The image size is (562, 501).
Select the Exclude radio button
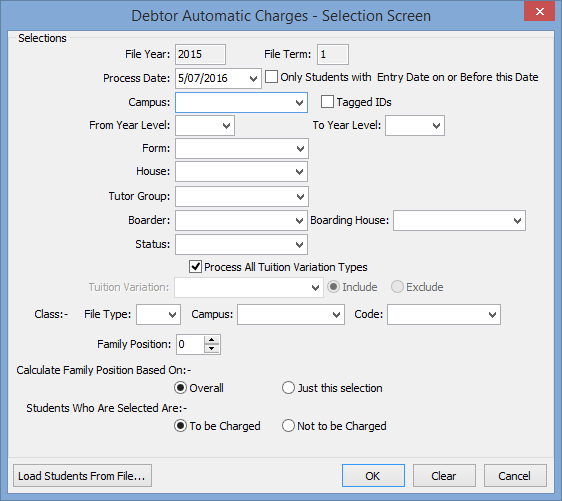(x=397, y=287)
